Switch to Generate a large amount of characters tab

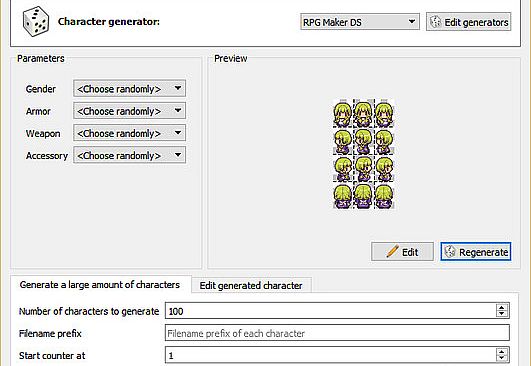pyautogui.click(x=101, y=285)
